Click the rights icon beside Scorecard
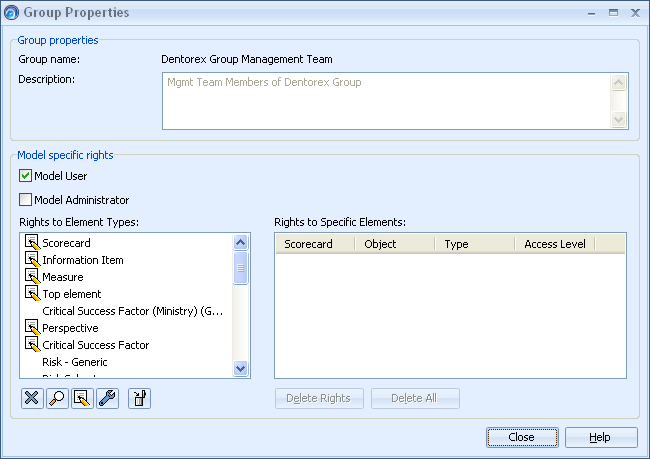 click(32, 243)
